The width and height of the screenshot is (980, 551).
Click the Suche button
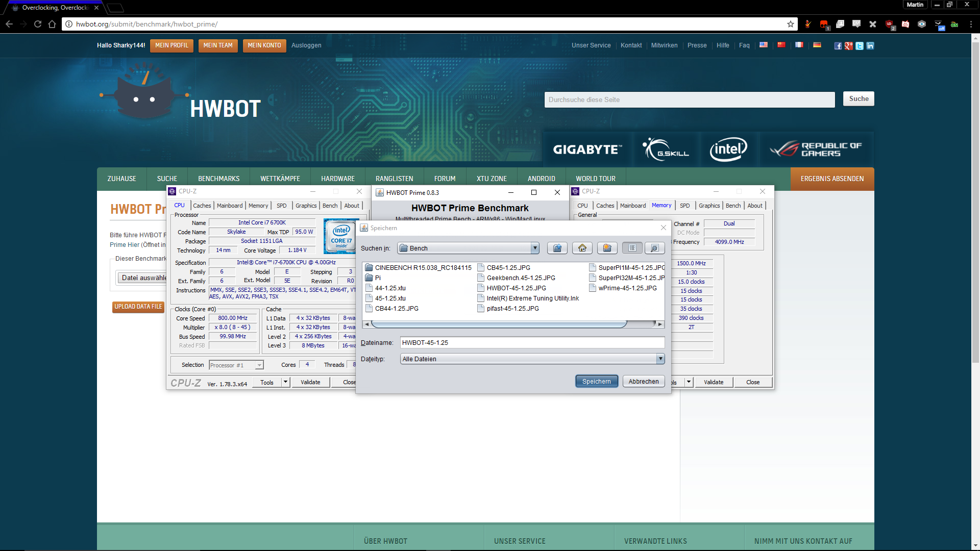[x=859, y=99]
